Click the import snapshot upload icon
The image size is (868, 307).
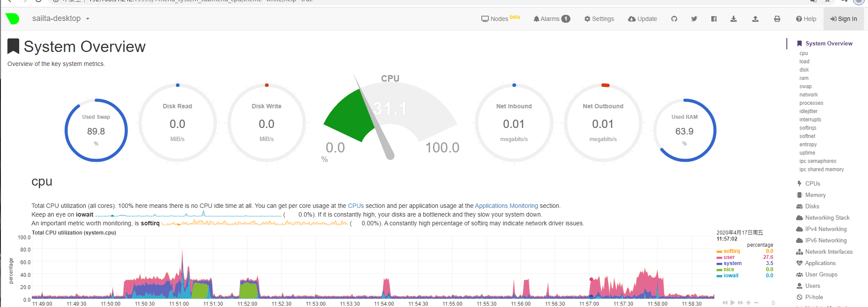coord(755,19)
